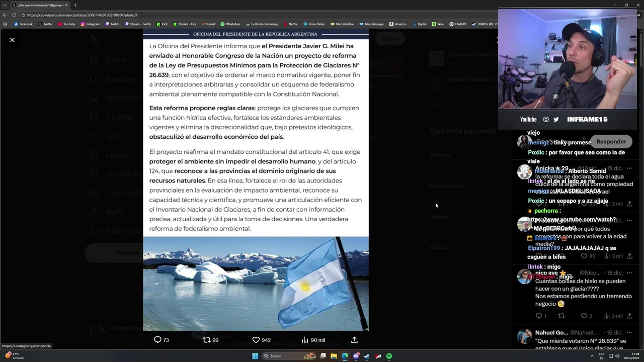Open the Facebook bookmark

pos(23,24)
